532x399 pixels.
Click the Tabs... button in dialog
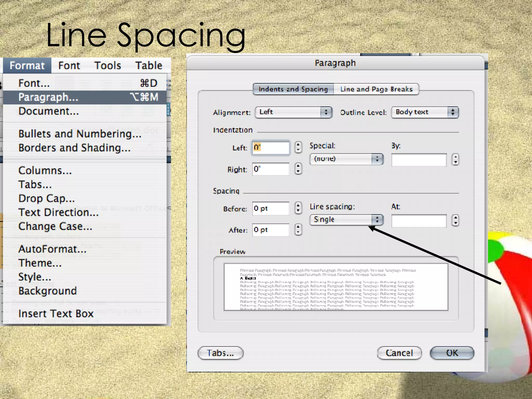pos(221,353)
